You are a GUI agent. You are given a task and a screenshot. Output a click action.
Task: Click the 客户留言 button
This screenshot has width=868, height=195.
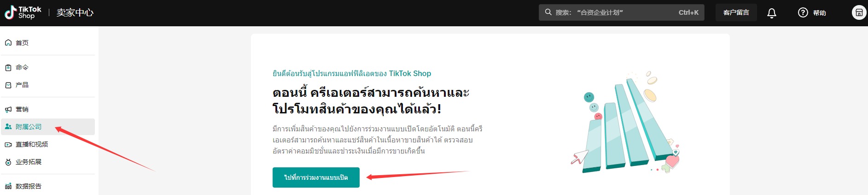click(736, 12)
